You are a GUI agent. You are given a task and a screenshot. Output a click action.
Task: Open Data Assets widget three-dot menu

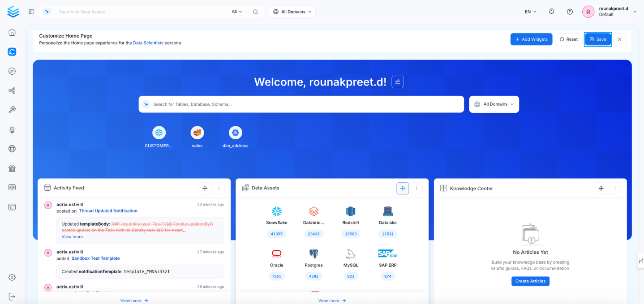point(416,188)
